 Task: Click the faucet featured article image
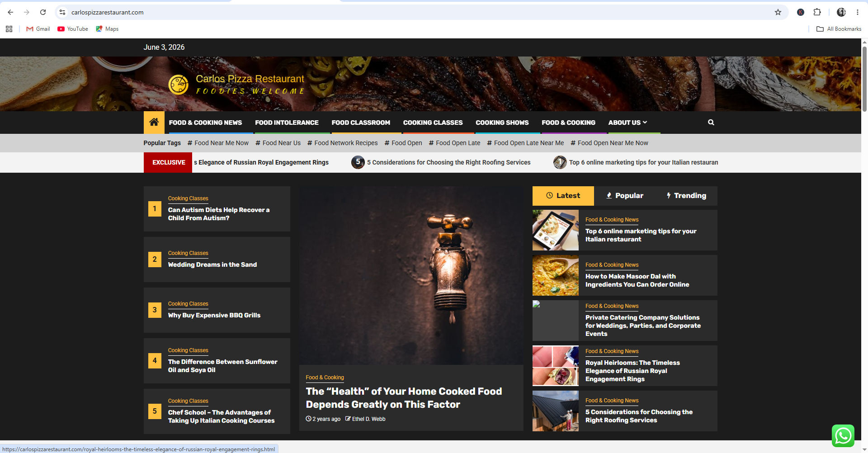coord(411,276)
